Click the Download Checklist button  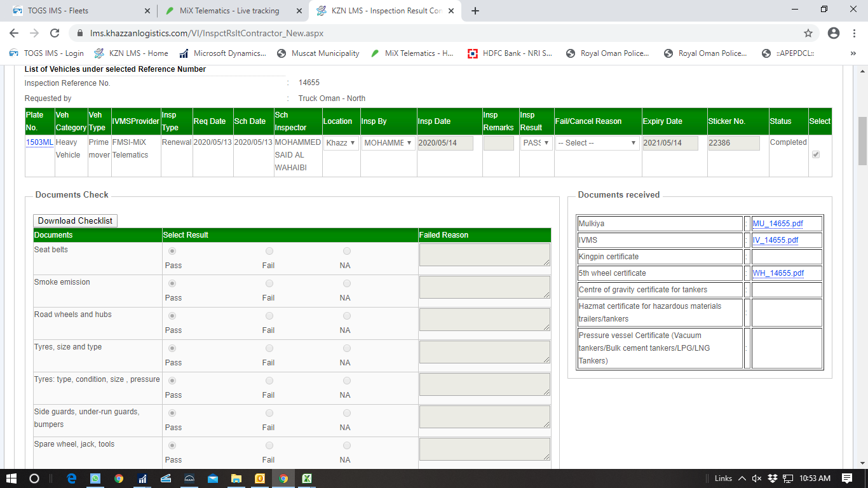tap(75, 220)
